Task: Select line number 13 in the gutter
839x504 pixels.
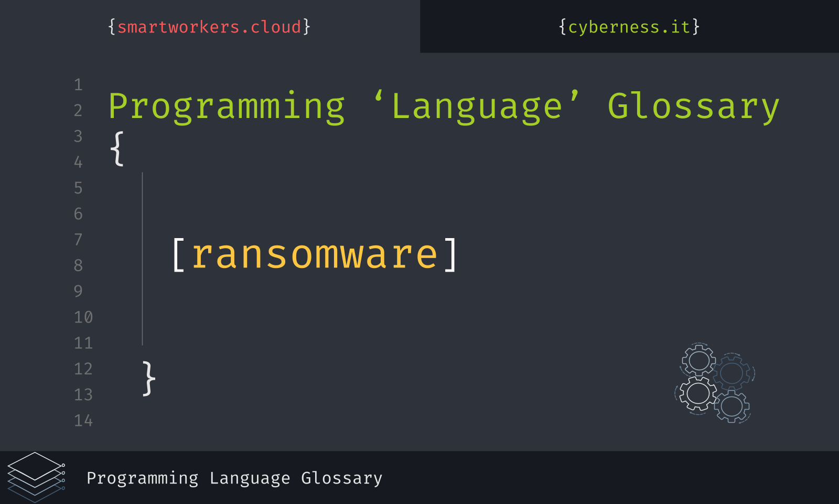Action: coord(83,394)
